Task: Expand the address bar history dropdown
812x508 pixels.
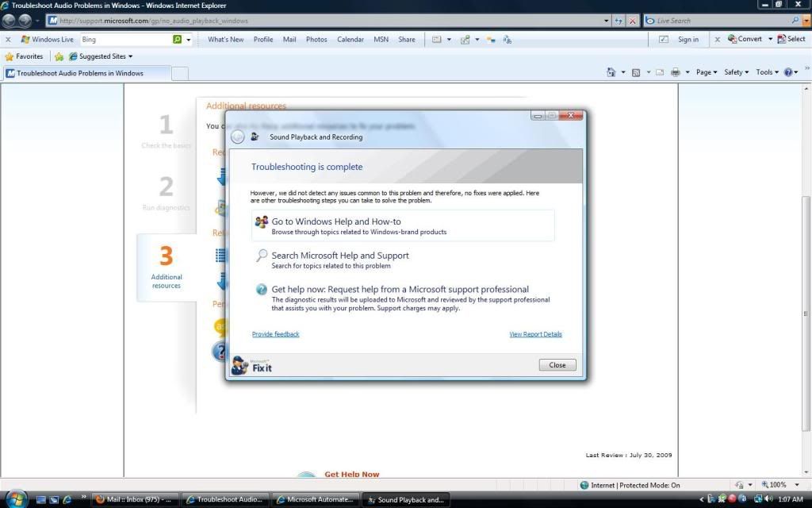Action: click(607, 21)
